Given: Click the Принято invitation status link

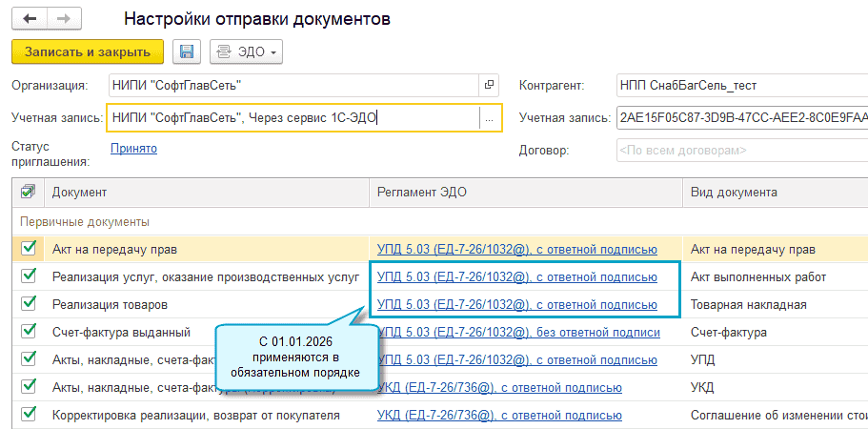Looking at the screenshot, I should (x=133, y=148).
